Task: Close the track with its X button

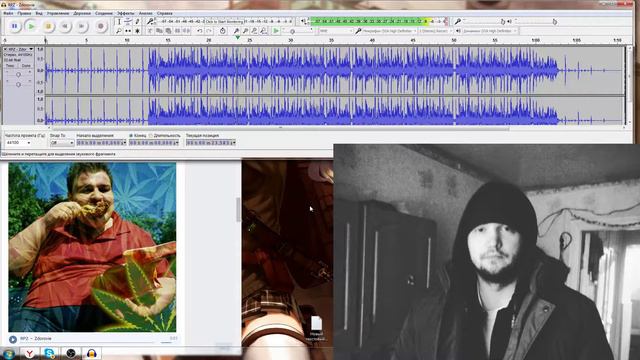Action: tap(6, 49)
